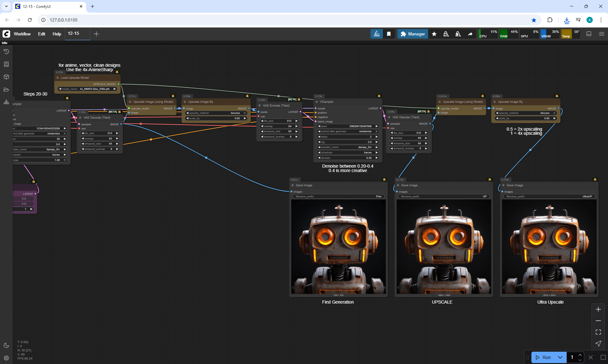Viewport: 608px width, 364px height.
Task: Click the Manager button
Action: coord(413,34)
